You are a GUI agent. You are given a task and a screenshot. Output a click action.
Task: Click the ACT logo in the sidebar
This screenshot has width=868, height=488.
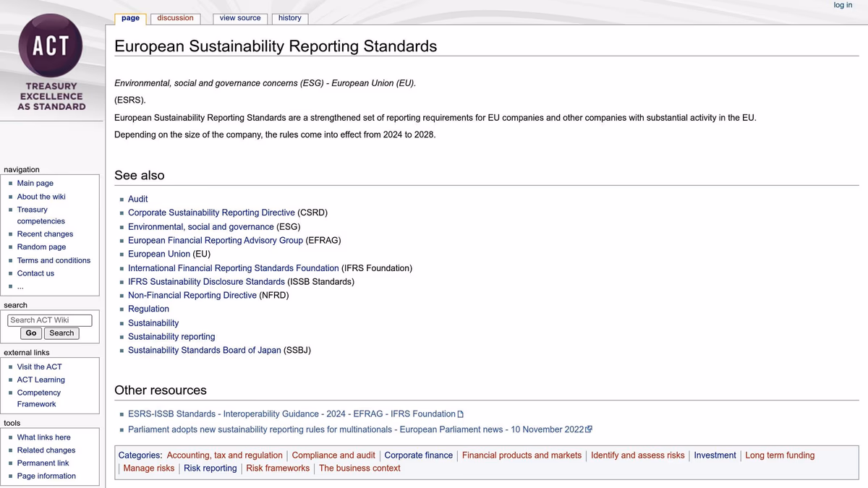point(51,46)
